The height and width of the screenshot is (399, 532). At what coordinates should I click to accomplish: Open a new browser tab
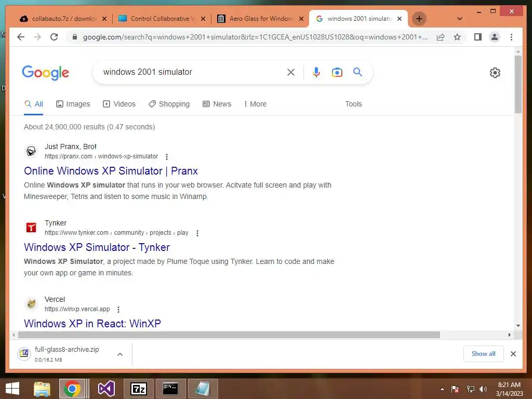point(419,19)
